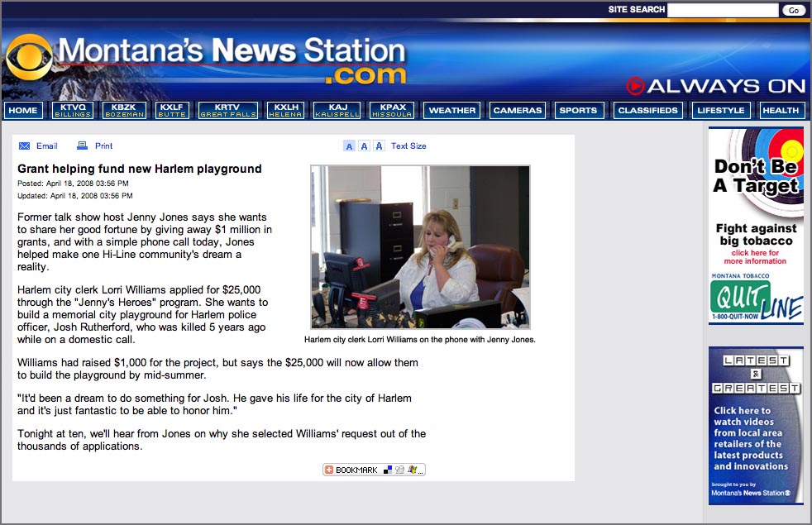Open the KXLH Helena station tab
This screenshot has width=812, height=525.
pyautogui.click(x=285, y=110)
